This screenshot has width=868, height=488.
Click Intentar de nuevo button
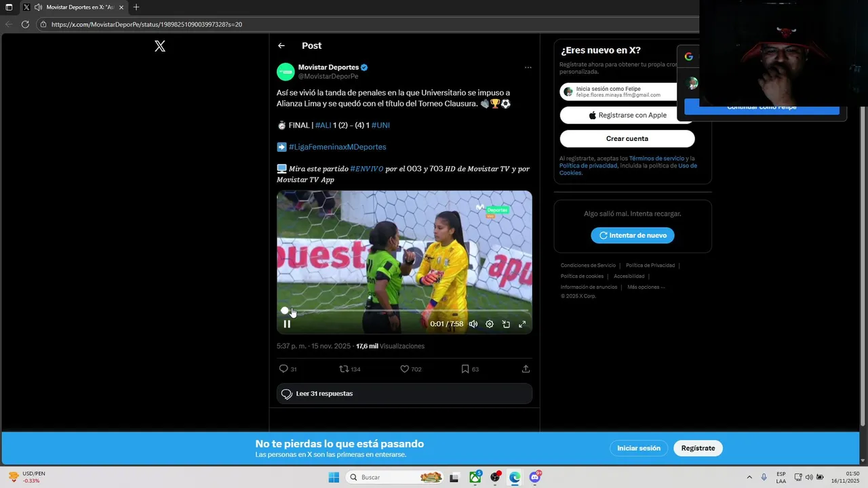click(x=633, y=235)
